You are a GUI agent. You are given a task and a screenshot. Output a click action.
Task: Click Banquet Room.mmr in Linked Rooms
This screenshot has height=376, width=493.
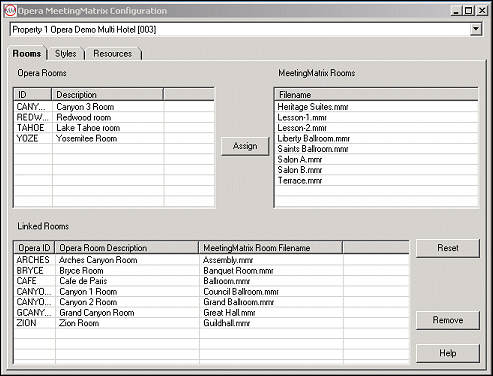pos(238,270)
